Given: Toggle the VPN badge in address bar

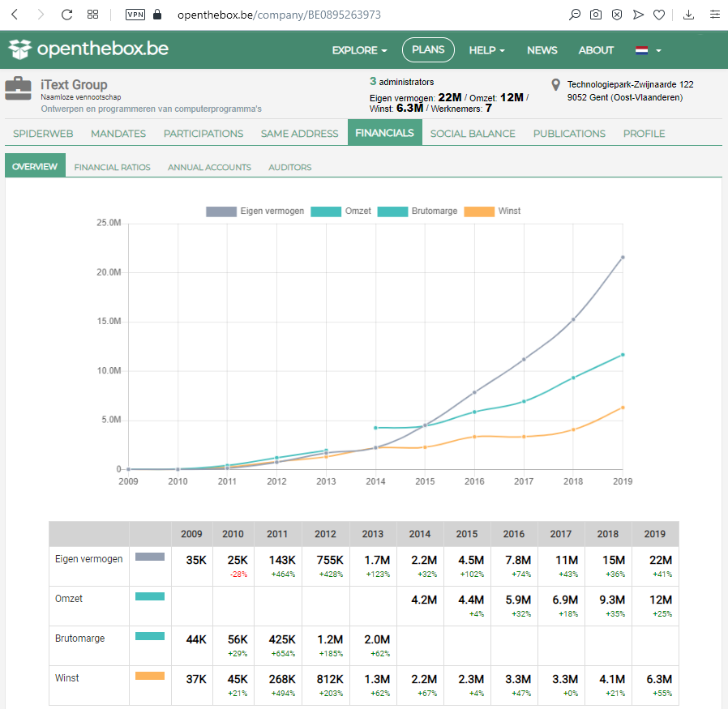Looking at the screenshot, I should (x=135, y=15).
